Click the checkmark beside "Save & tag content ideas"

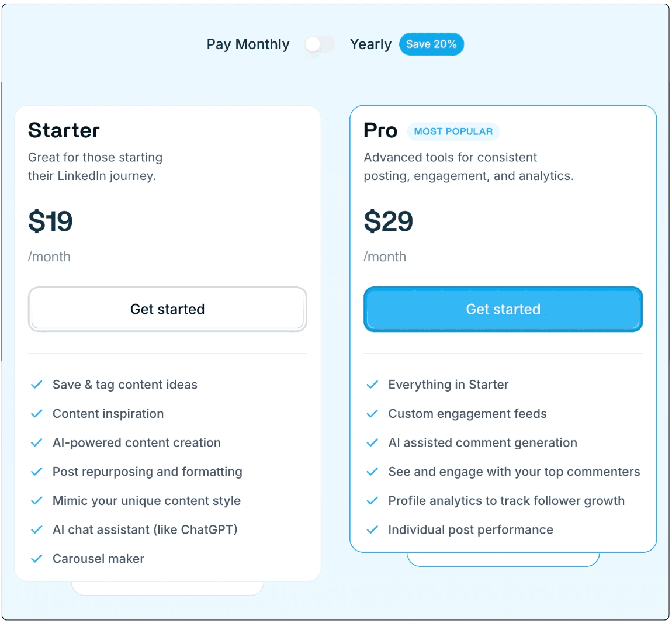click(36, 385)
